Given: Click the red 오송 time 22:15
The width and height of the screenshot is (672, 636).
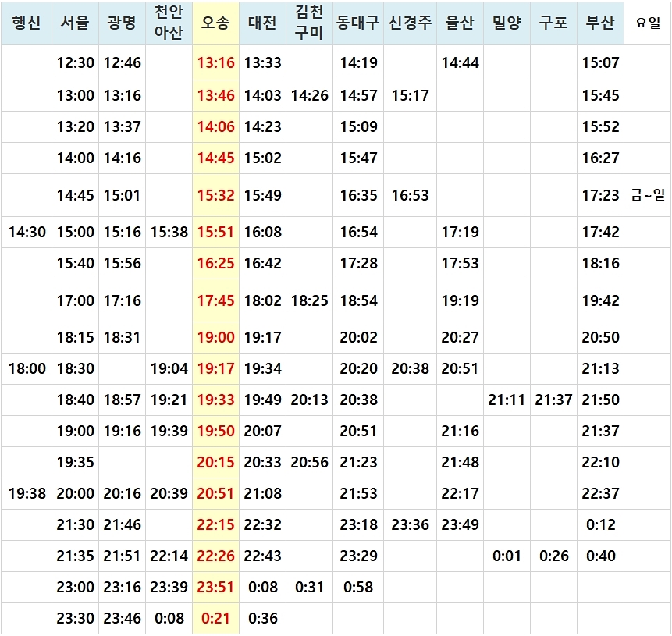Looking at the screenshot, I should [215, 524].
